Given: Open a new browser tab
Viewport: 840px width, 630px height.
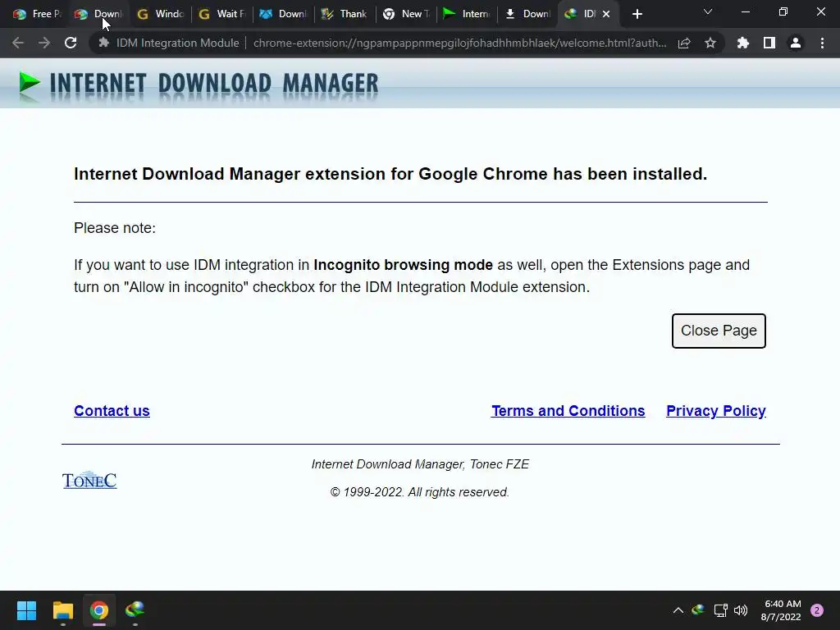Looking at the screenshot, I should tap(637, 14).
